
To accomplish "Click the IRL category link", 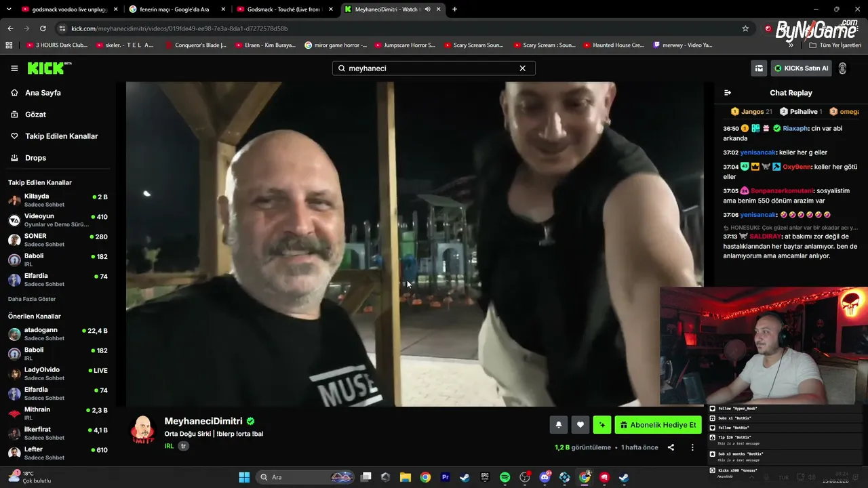I will click(x=169, y=446).
